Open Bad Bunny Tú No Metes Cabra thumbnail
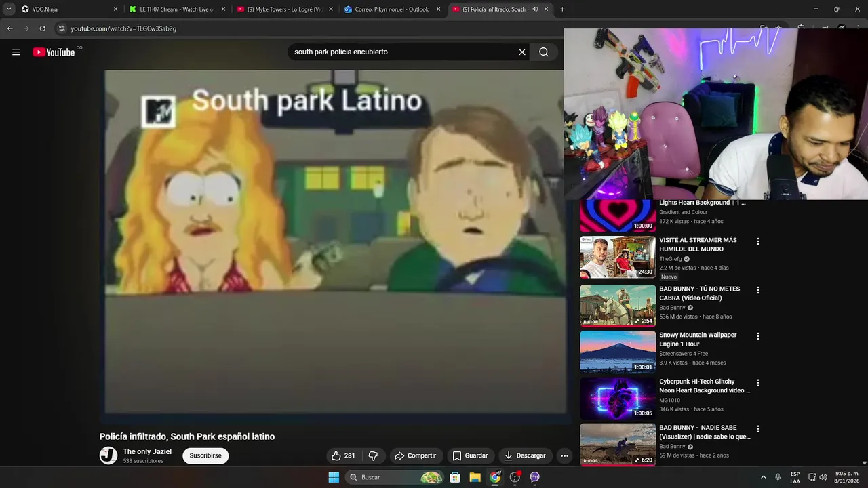868x488 pixels. (618, 305)
